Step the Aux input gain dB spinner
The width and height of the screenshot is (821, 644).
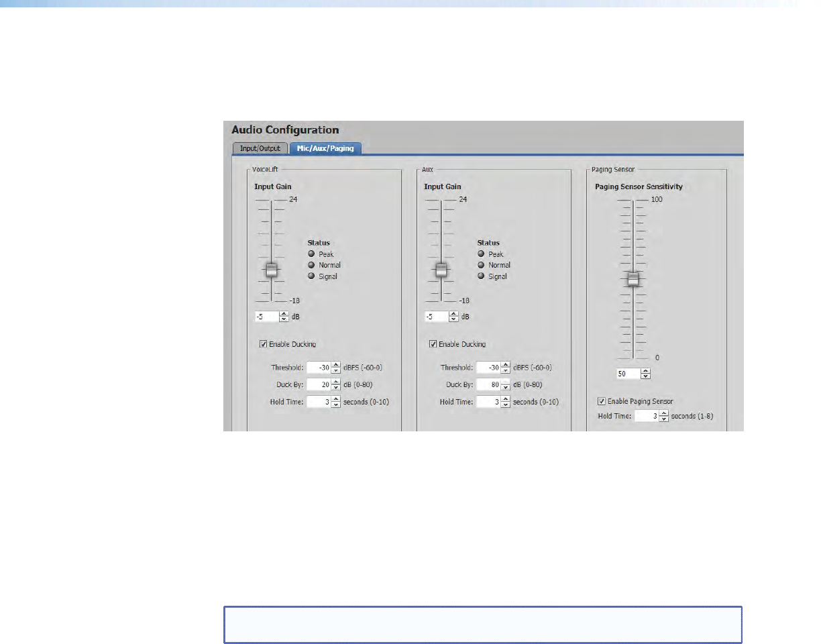(453, 317)
